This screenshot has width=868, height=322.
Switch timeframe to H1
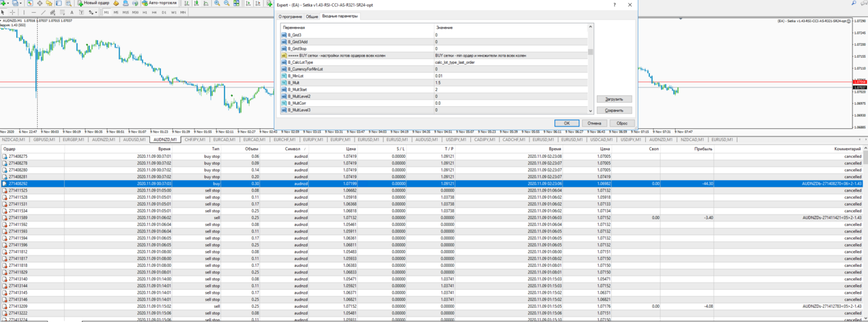coord(145,12)
